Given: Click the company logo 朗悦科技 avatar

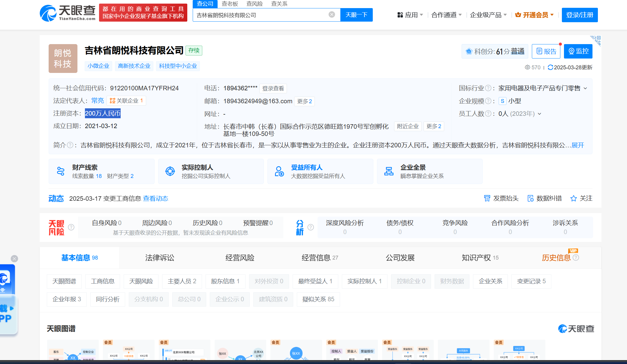Looking at the screenshot, I should tap(63, 59).
